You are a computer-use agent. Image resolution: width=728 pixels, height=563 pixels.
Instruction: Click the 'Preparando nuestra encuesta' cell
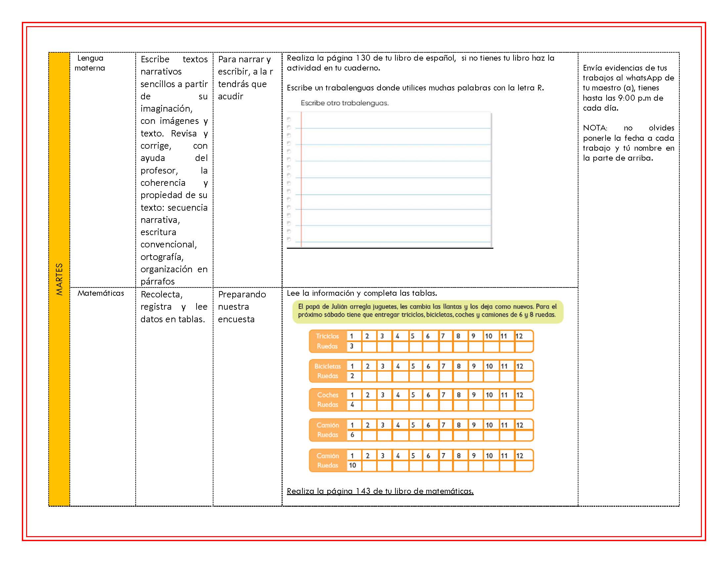247,396
